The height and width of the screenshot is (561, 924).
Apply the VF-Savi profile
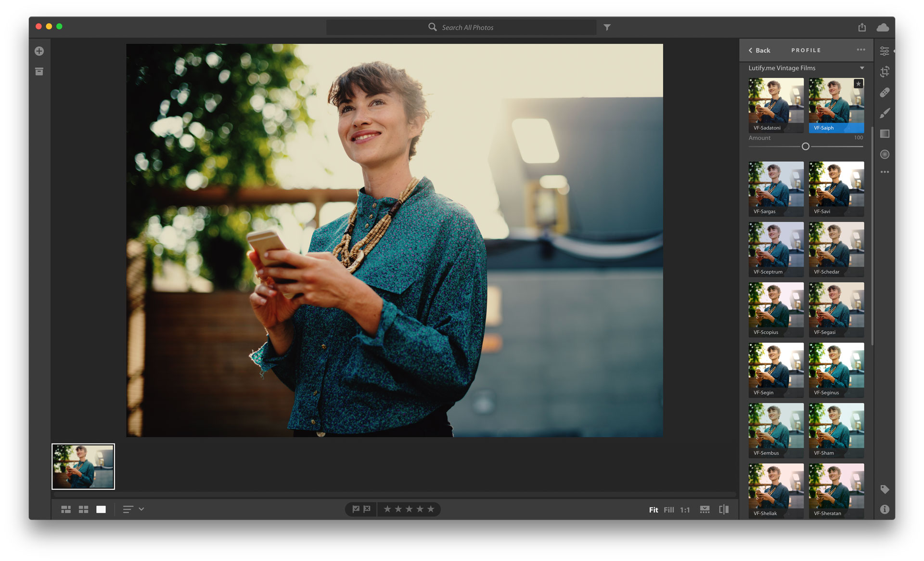pos(836,189)
